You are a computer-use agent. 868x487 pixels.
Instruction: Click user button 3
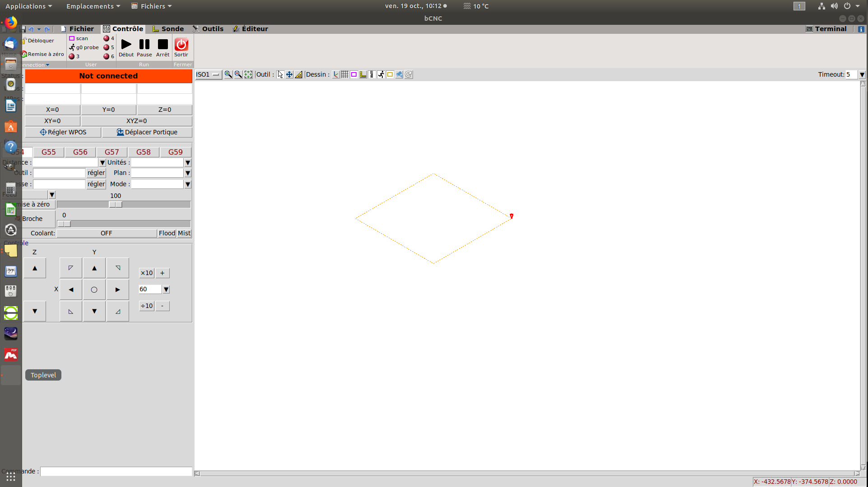74,56
